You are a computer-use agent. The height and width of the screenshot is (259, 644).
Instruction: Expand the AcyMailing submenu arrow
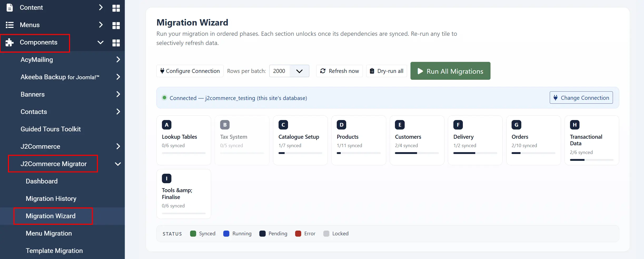click(x=118, y=59)
